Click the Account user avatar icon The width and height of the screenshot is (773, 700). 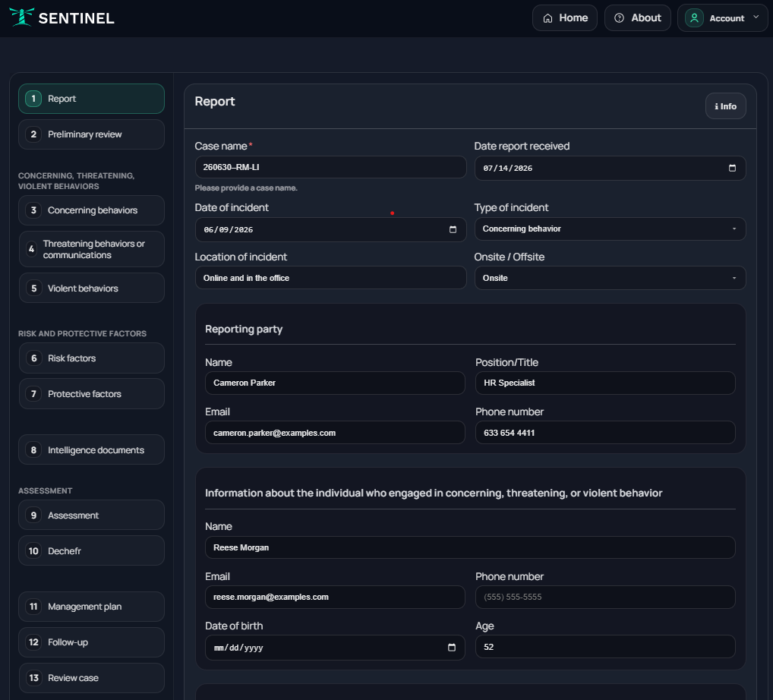(x=694, y=18)
